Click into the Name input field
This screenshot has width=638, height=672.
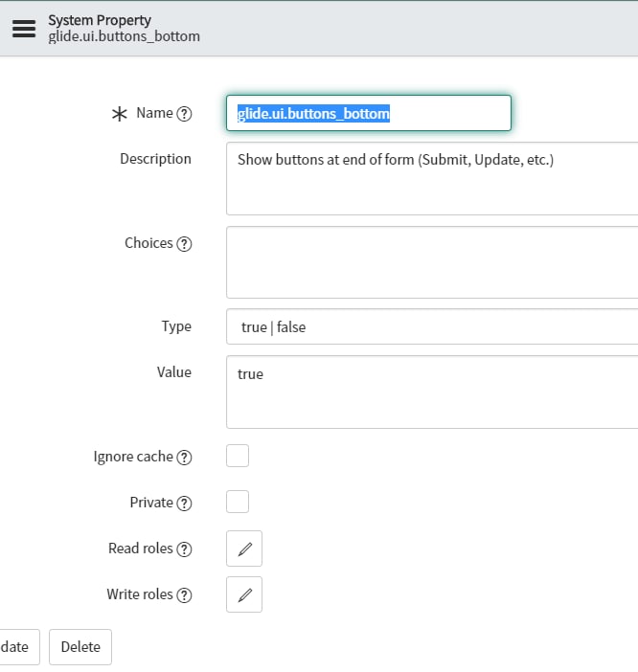point(369,113)
